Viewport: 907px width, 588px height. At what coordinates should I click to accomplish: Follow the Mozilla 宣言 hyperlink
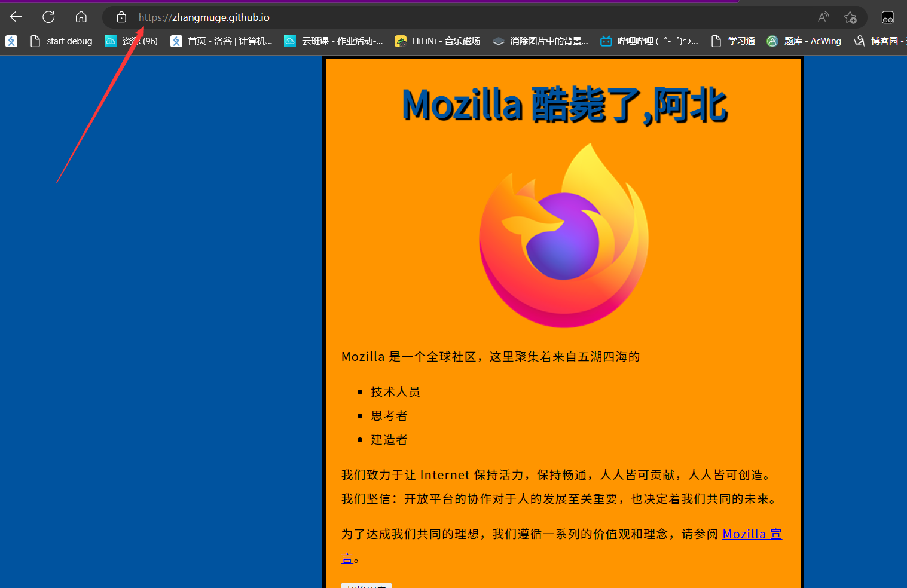(752, 534)
